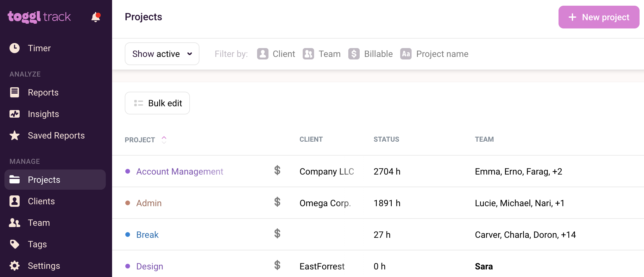Expand the Show active dropdown
Viewport: 644px width, 277px height.
(x=162, y=54)
